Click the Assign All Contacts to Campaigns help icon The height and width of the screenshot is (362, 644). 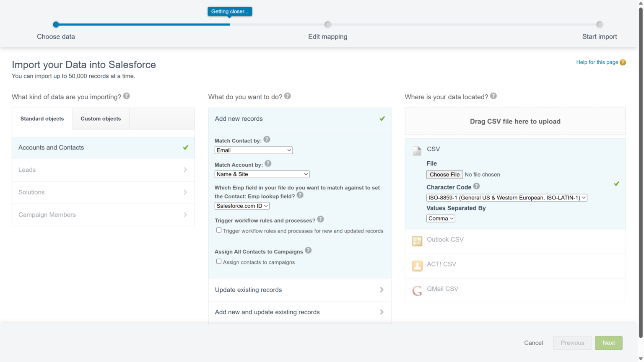[308, 251]
